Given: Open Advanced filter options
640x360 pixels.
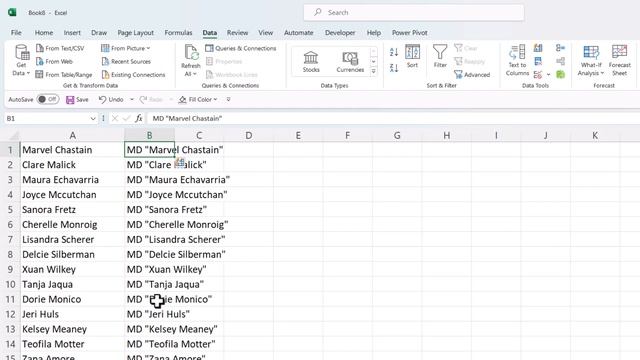Looking at the screenshot, I should point(472,75).
